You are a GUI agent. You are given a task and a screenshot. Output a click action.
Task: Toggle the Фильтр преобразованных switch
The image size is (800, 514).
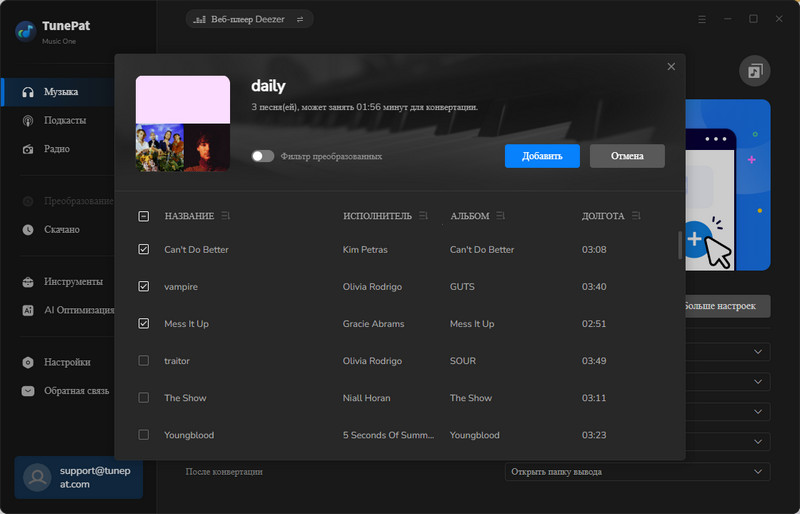[263, 156]
